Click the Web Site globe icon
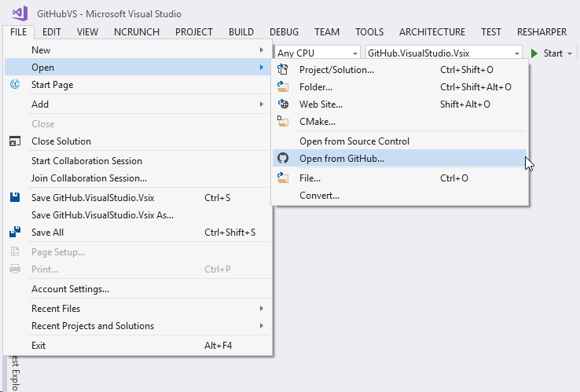The image size is (580, 392). (283, 104)
